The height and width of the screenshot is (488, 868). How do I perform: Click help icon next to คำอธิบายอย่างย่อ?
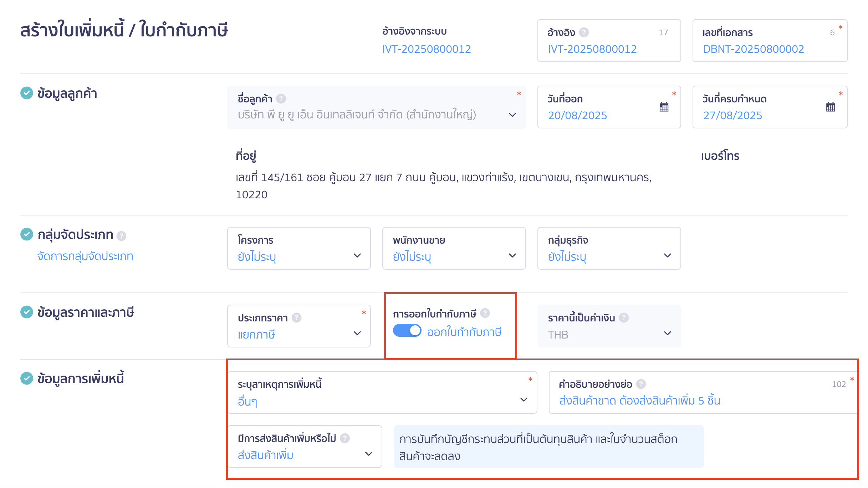[641, 384]
